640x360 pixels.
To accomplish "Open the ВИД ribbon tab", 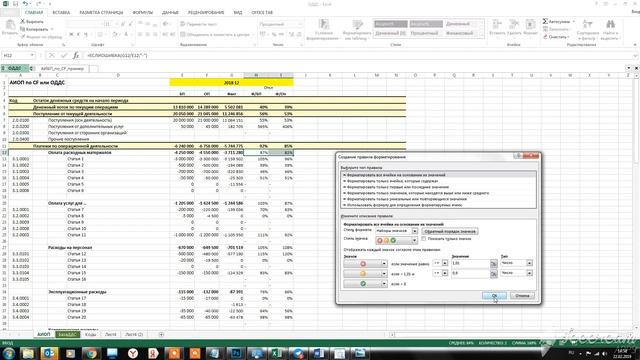I will [x=238, y=13].
